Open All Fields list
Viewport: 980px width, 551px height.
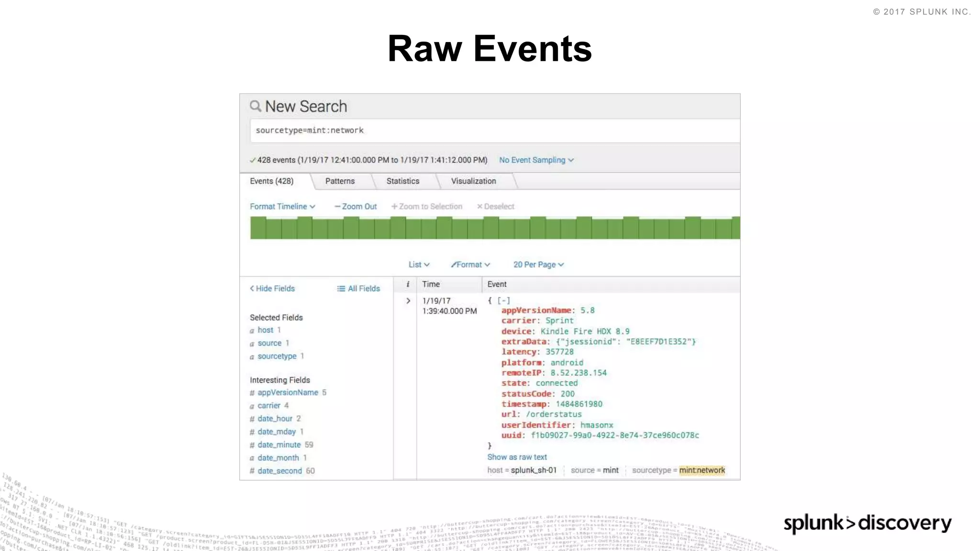358,288
